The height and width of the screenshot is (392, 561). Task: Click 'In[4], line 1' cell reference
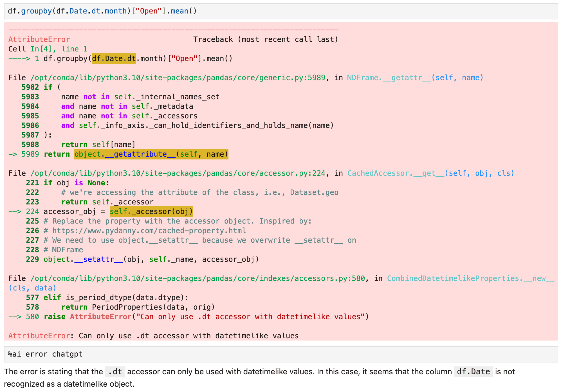pyautogui.click(x=59, y=49)
